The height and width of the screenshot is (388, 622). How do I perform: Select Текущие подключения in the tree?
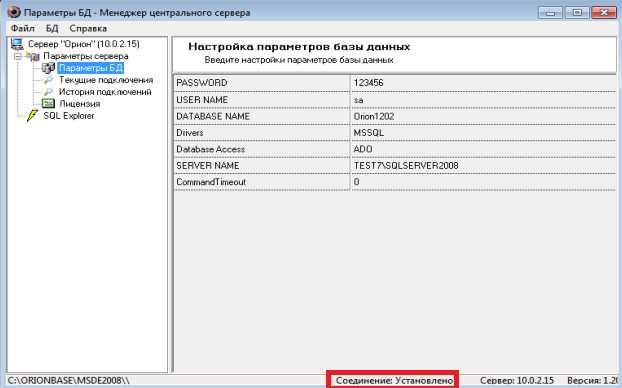click(106, 80)
